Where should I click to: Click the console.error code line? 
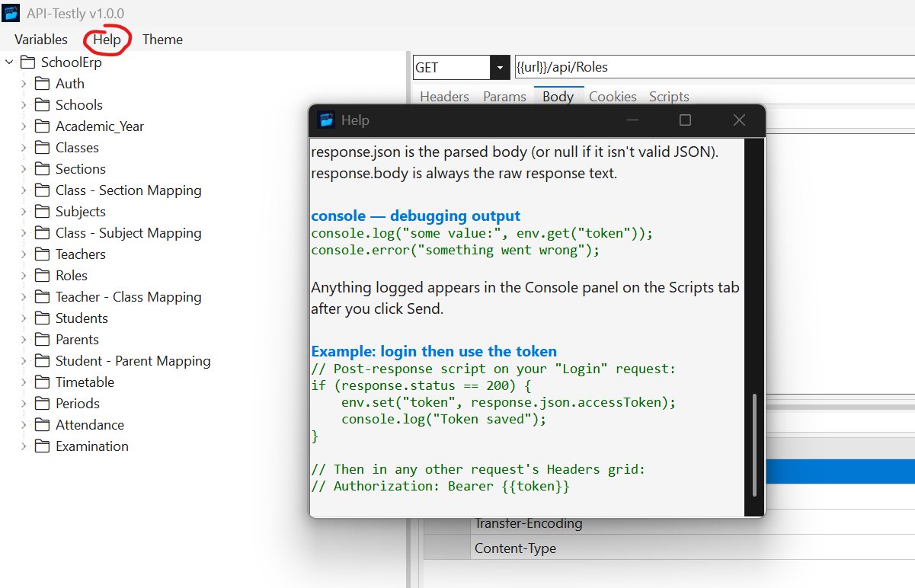point(456,250)
